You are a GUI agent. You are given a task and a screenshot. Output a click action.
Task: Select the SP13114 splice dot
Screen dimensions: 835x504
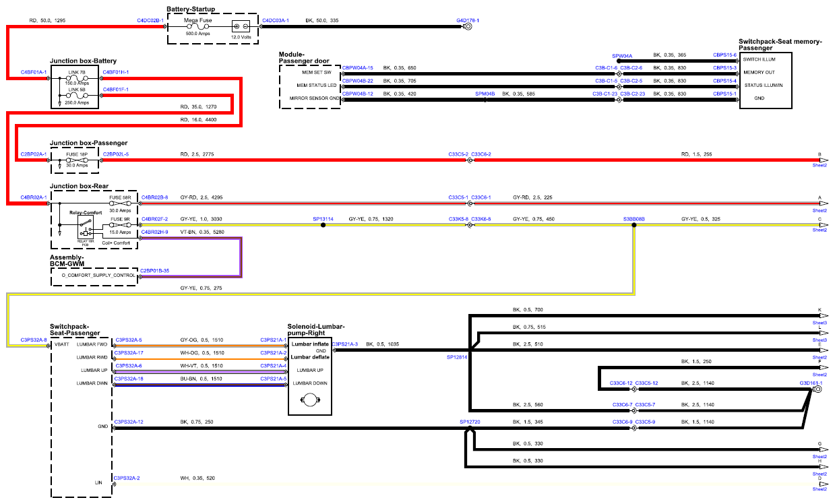click(323, 226)
